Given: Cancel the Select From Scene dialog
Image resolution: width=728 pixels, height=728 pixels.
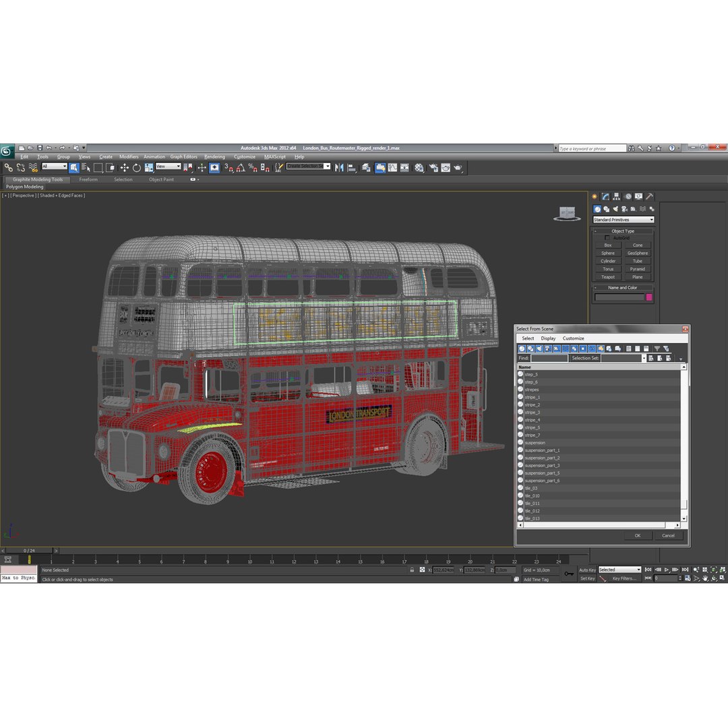Looking at the screenshot, I should pyautogui.click(x=668, y=535).
